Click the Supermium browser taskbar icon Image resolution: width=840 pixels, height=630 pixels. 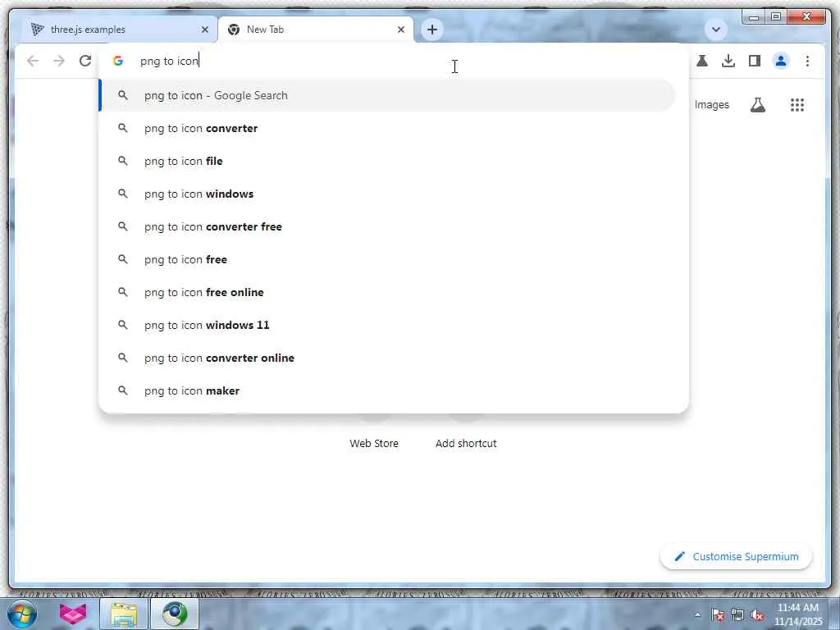point(175,614)
